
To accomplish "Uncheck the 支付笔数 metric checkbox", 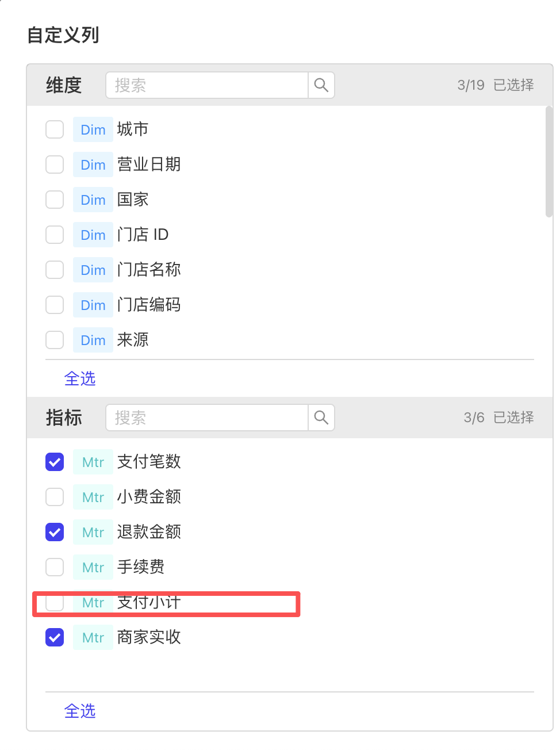I will click(x=55, y=462).
